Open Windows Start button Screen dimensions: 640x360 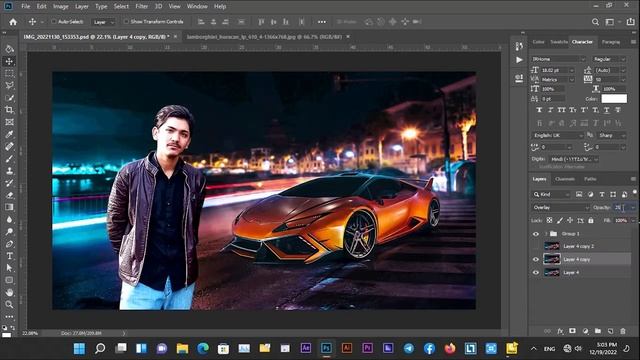(79, 348)
